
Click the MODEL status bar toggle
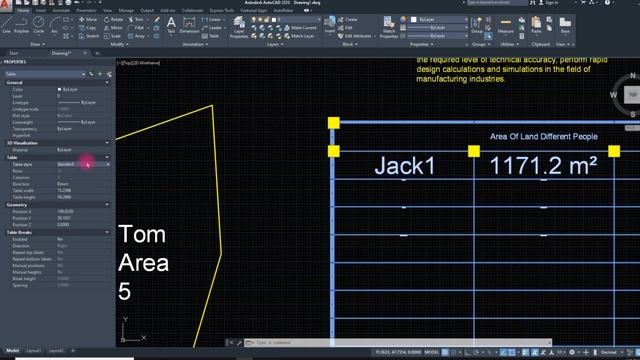pyautogui.click(x=431, y=352)
